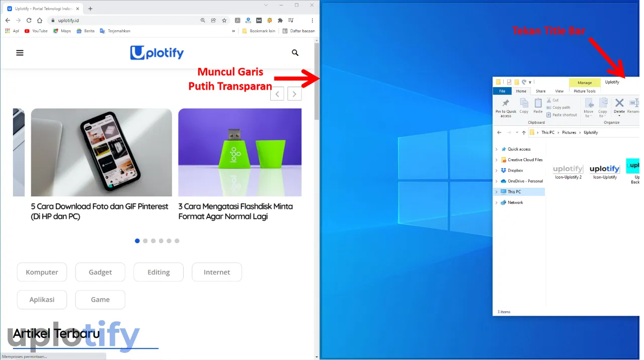Click the black M extension icon
The width and height of the screenshot is (644, 360).
tap(259, 21)
